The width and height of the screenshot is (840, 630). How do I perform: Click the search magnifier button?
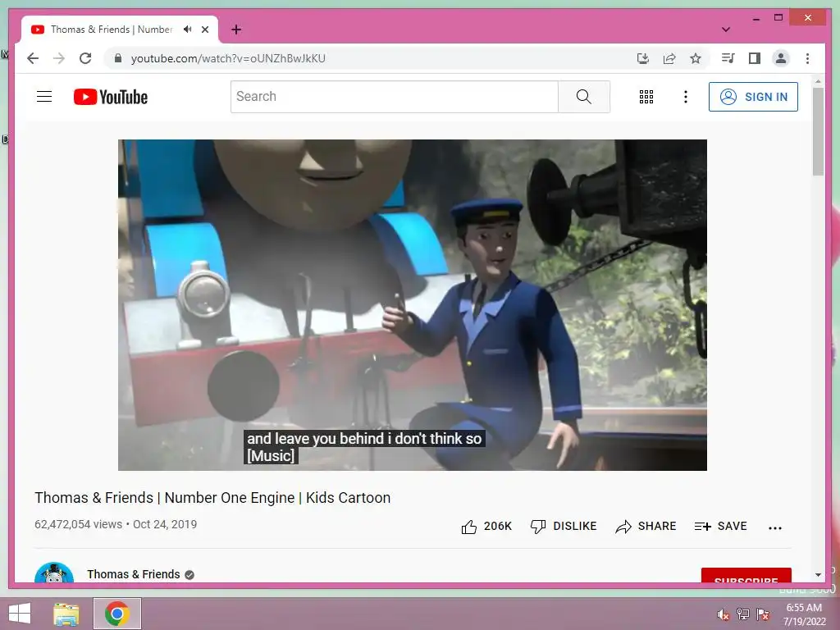click(584, 97)
